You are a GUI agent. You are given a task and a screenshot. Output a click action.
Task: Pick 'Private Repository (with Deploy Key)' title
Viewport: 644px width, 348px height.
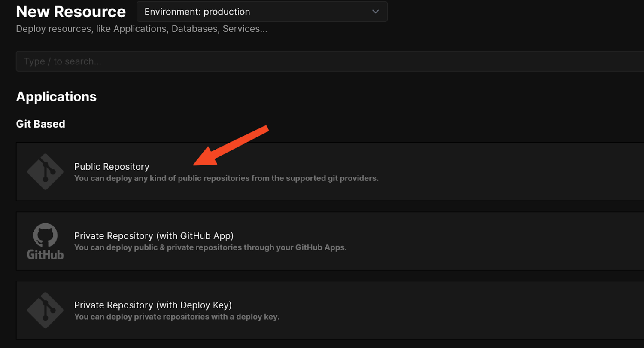pyautogui.click(x=153, y=305)
